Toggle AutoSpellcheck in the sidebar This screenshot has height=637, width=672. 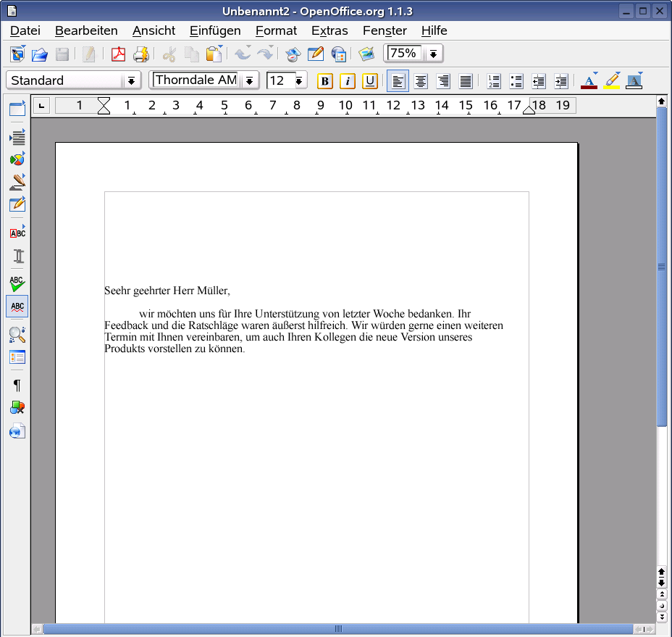[x=17, y=306]
